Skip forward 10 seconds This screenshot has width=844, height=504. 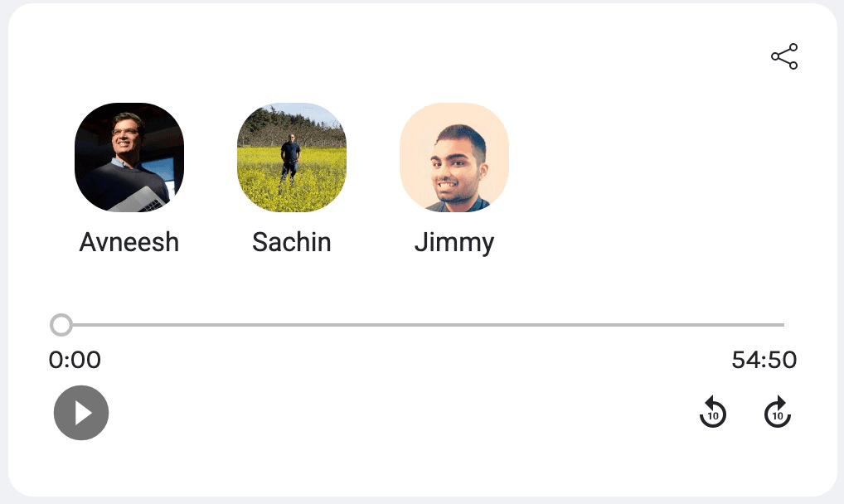click(777, 412)
